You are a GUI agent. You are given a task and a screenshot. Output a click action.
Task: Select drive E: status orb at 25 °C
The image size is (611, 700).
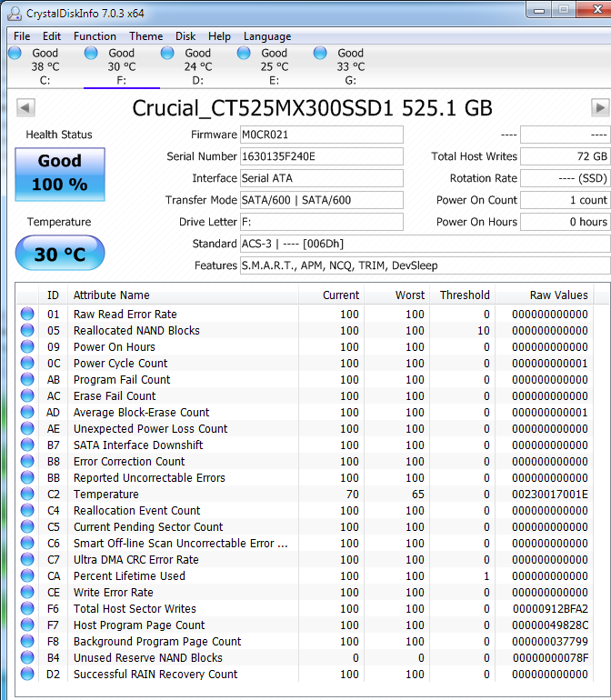tap(244, 54)
